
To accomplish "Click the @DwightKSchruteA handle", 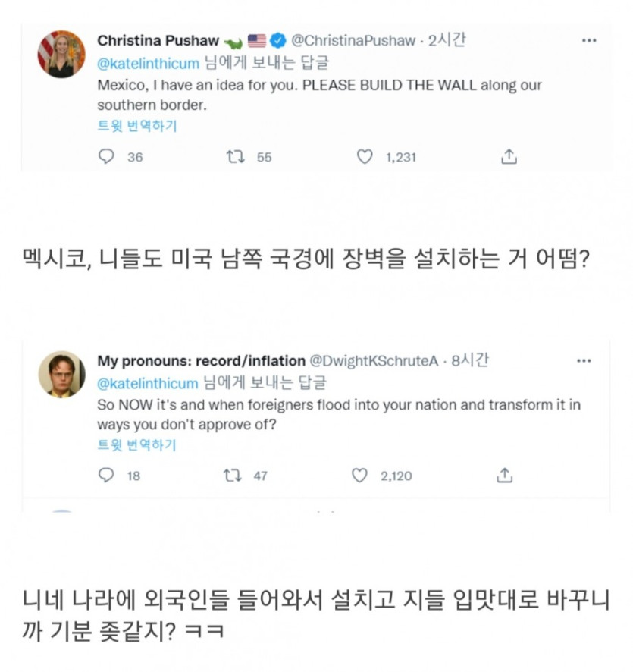I will 374,361.
